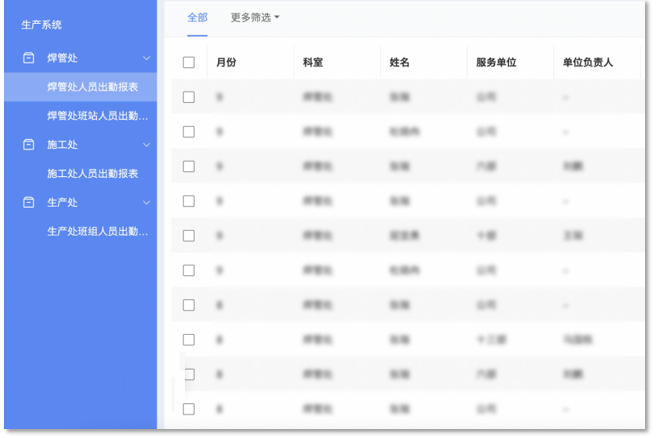This screenshot has width=656, height=438.
Task: Switch to the 全部 tab
Action: [x=197, y=18]
